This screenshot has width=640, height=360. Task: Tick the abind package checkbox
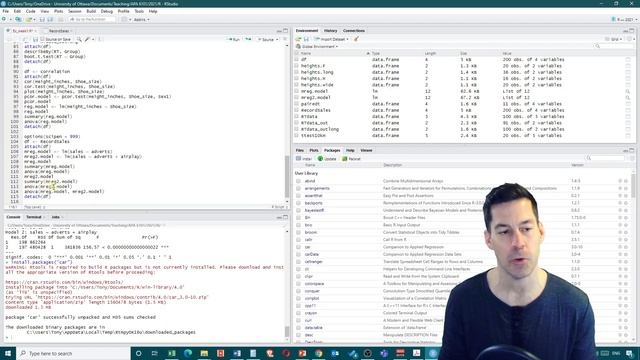298,181
